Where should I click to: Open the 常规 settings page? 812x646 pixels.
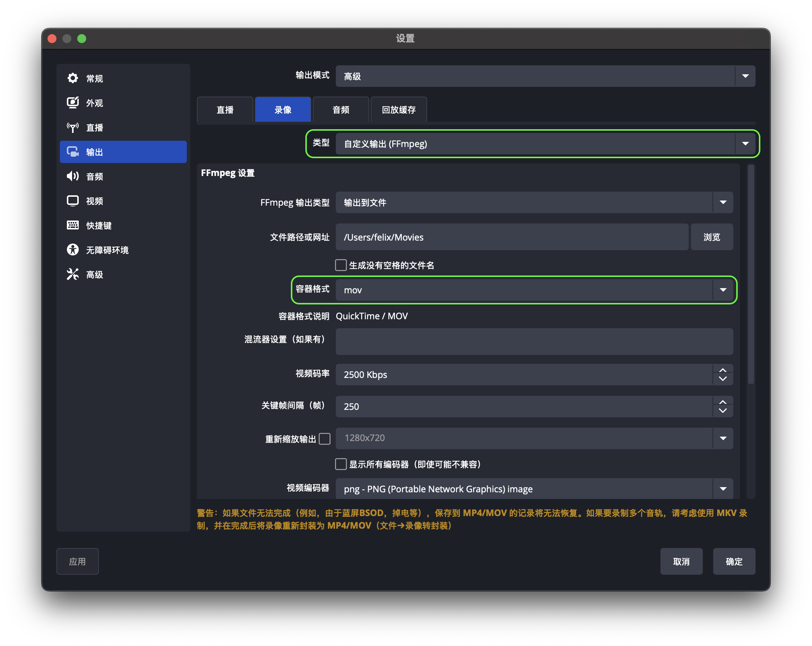(x=123, y=78)
